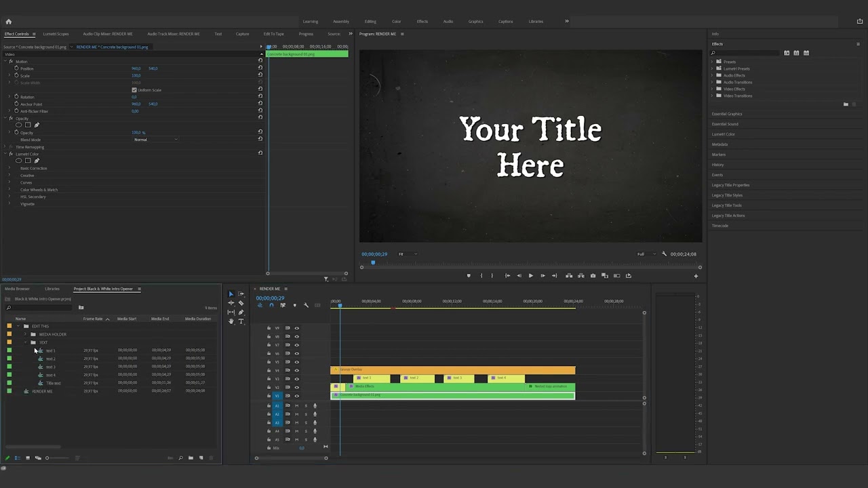Click Lift button in Program Monitor
The width and height of the screenshot is (868, 488).
tap(569, 276)
